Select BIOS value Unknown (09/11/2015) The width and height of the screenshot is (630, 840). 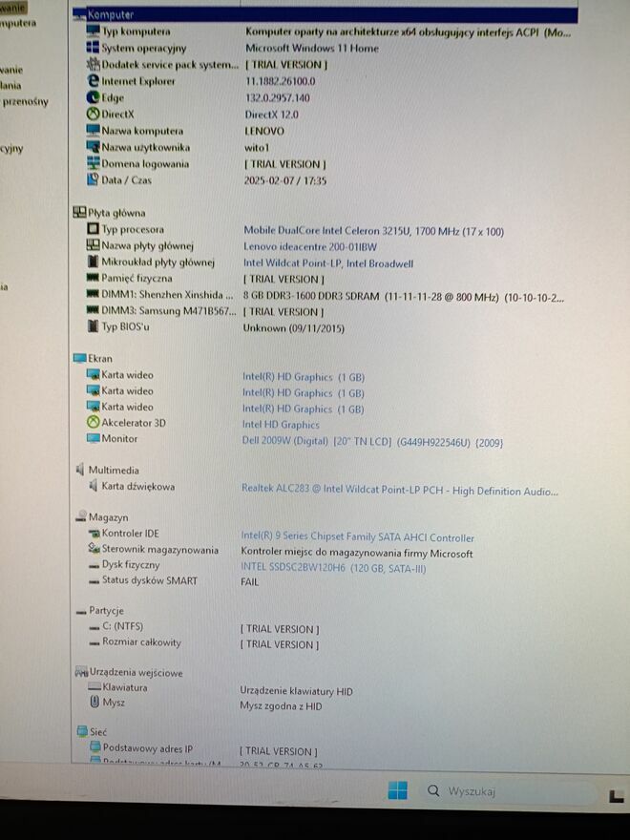pyautogui.click(x=294, y=327)
